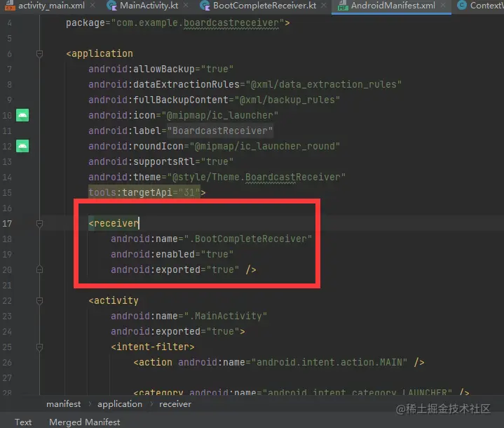Click the android:enabled="true" attribute
The height and width of the screenshot is (428, 504).
pyautogui.click(x=172, y=254)
